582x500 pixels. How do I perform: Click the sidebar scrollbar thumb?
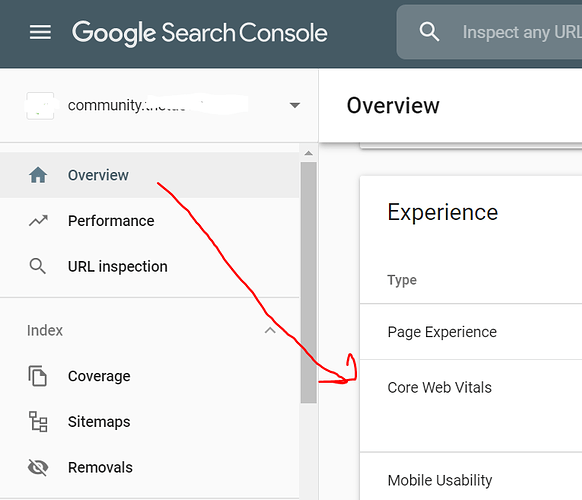308,282
